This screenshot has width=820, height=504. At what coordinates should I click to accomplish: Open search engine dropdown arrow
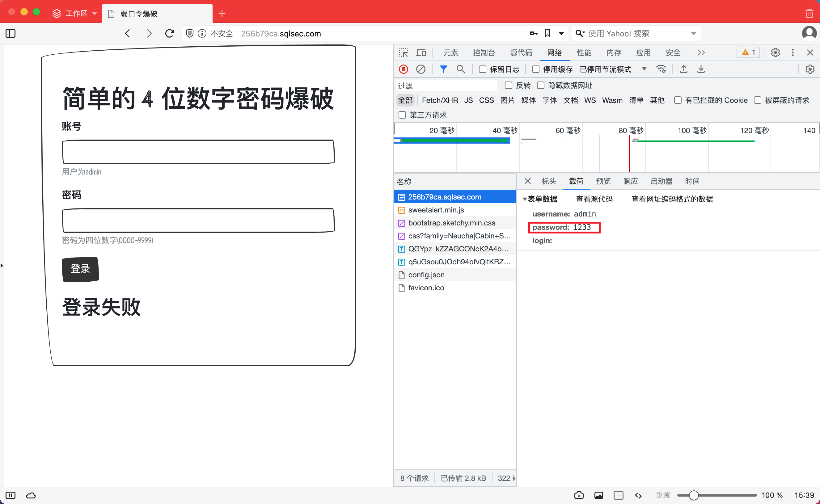click(693, 33)
